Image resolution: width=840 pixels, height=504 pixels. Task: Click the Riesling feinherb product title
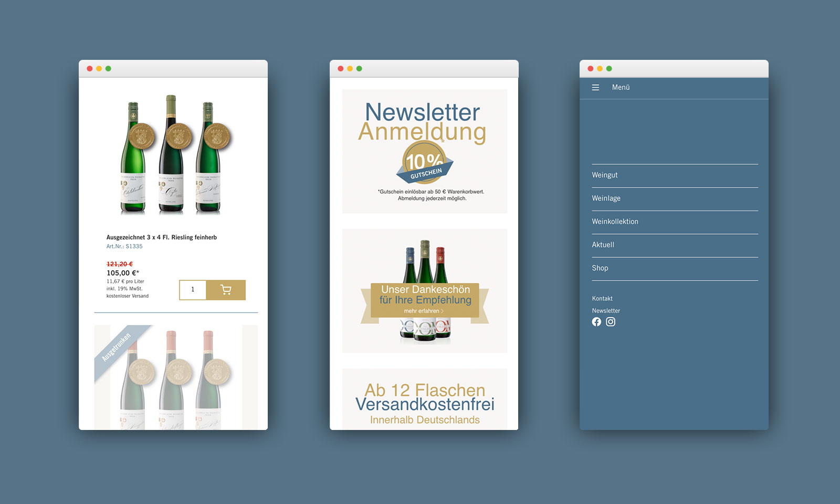(162, 237)
